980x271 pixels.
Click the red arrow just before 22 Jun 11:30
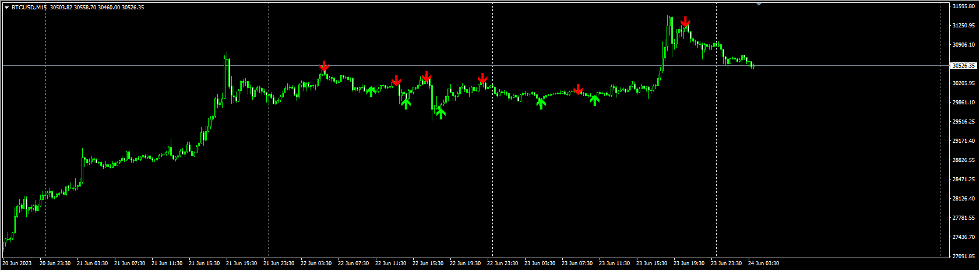click(x=396, y=80)
